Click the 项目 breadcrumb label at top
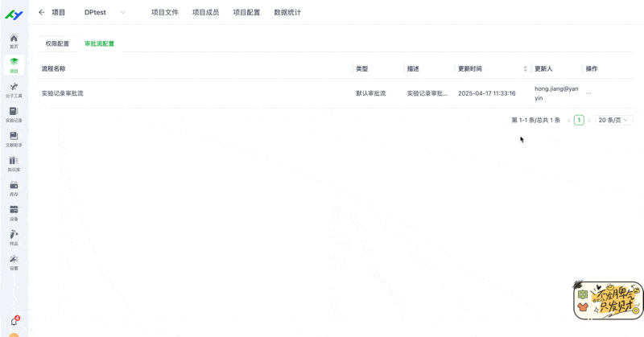 [58, 12]
